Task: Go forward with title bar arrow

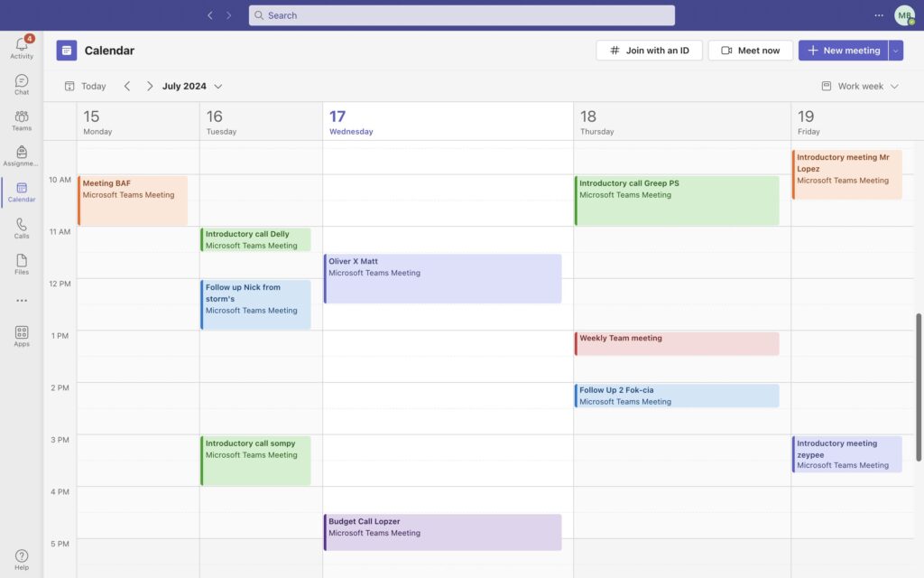Action: tap(228, 15)
